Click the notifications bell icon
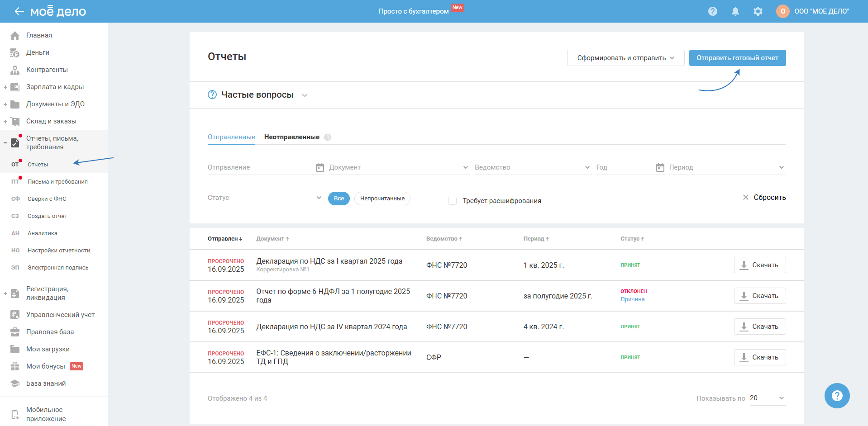868x426 pixels. coord(735,11)
